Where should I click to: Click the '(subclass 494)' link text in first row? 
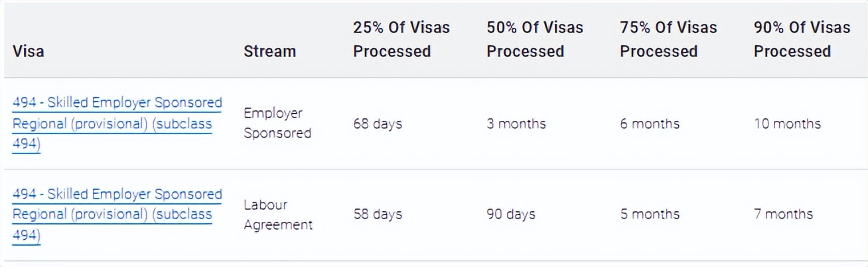pos(112,134)
